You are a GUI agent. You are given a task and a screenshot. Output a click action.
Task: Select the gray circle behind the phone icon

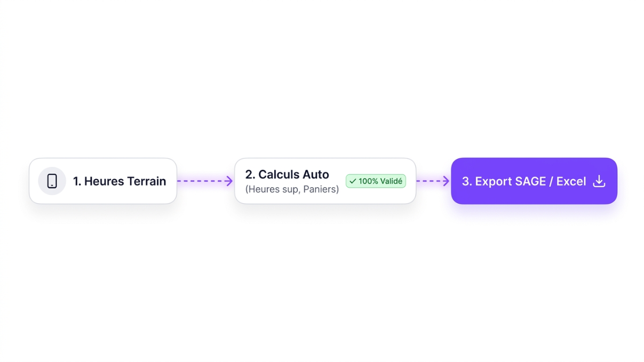click(52, 181)
